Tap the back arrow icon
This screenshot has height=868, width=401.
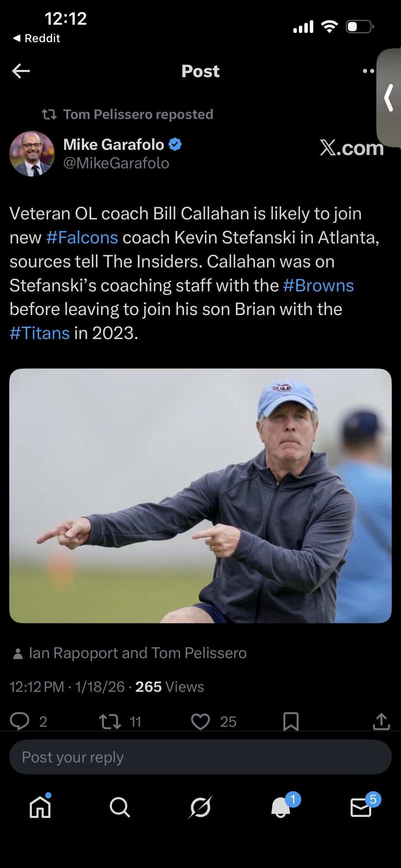coord(21,71)
